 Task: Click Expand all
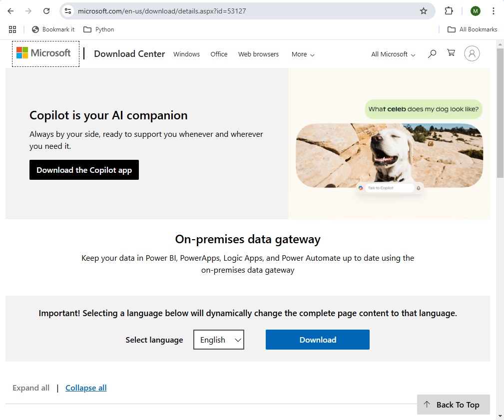31,388
